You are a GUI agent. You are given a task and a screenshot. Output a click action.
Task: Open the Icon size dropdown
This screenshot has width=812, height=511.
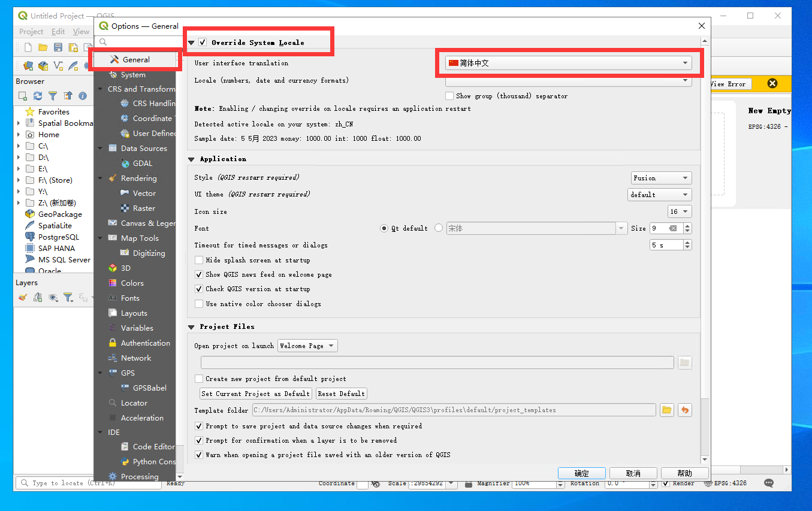click(680, 211)
